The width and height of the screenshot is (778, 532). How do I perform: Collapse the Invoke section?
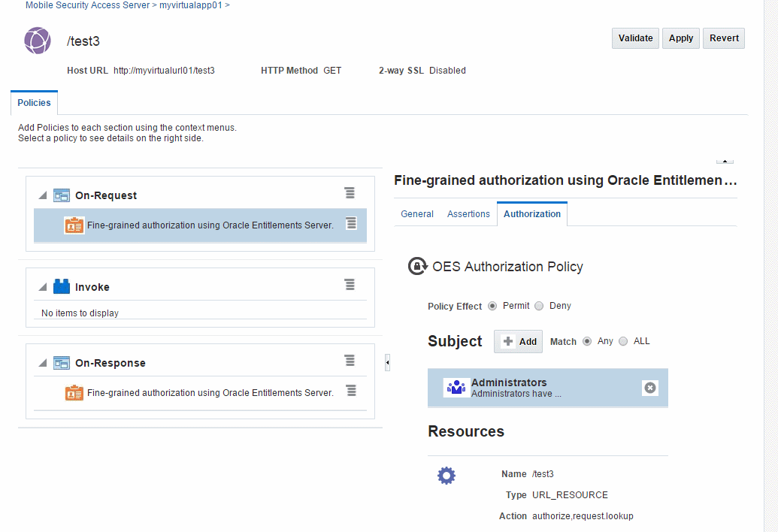(x=43, y=286)
